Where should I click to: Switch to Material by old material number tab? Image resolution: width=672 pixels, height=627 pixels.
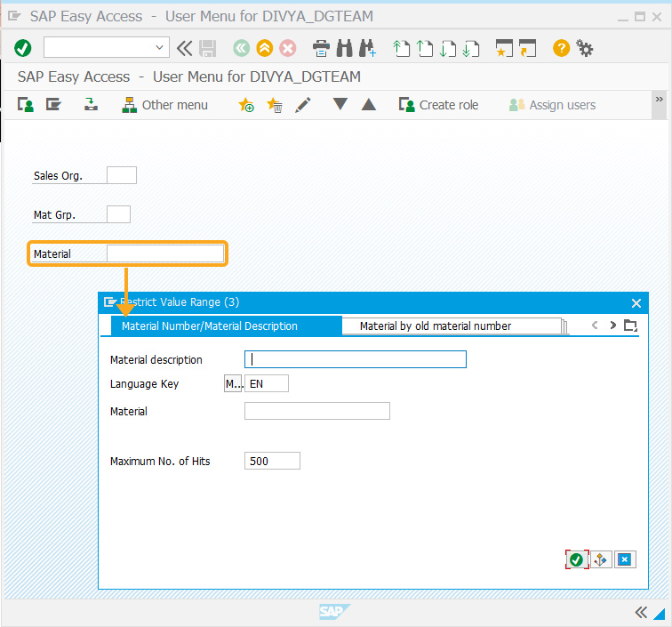point(452,326)
